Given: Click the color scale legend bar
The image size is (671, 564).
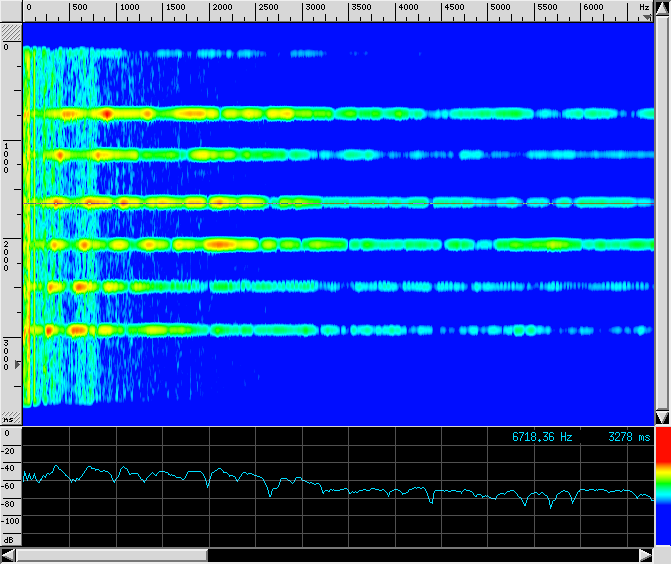Looking at the screenshot, I should coord(661,490).
